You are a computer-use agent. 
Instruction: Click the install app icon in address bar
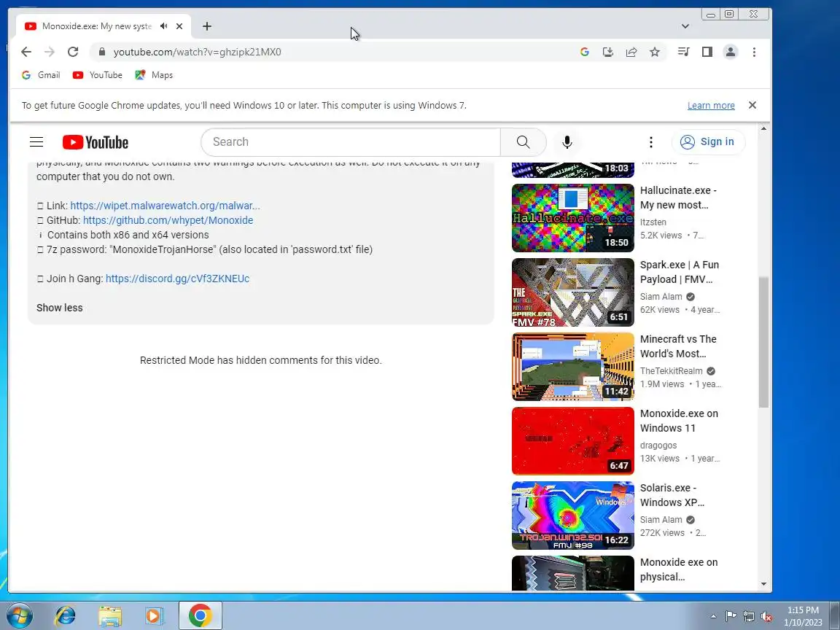click(x=608, y=52)
